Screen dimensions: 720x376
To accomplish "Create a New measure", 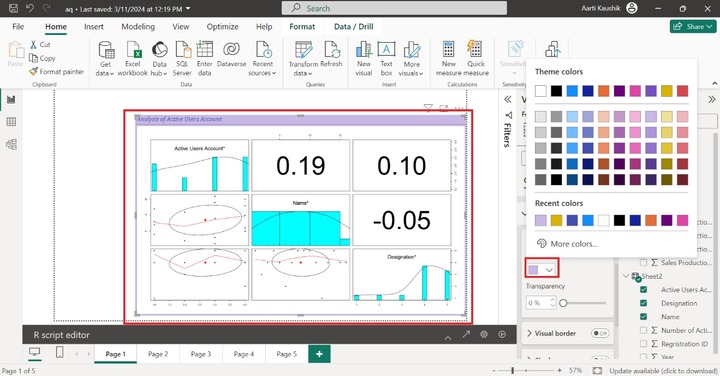I will coord(449,58).
